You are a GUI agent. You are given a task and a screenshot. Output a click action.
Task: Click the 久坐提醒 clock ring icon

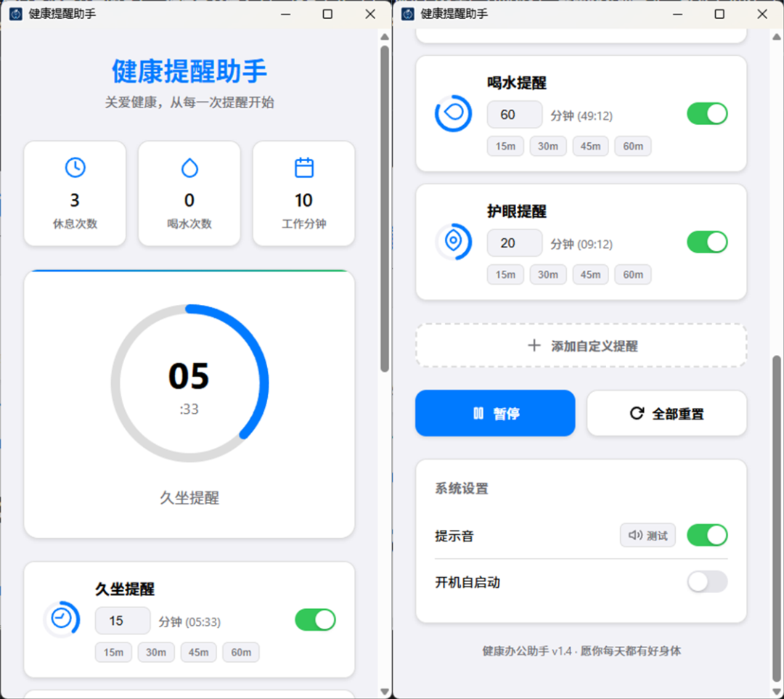(x=62, y=619)
